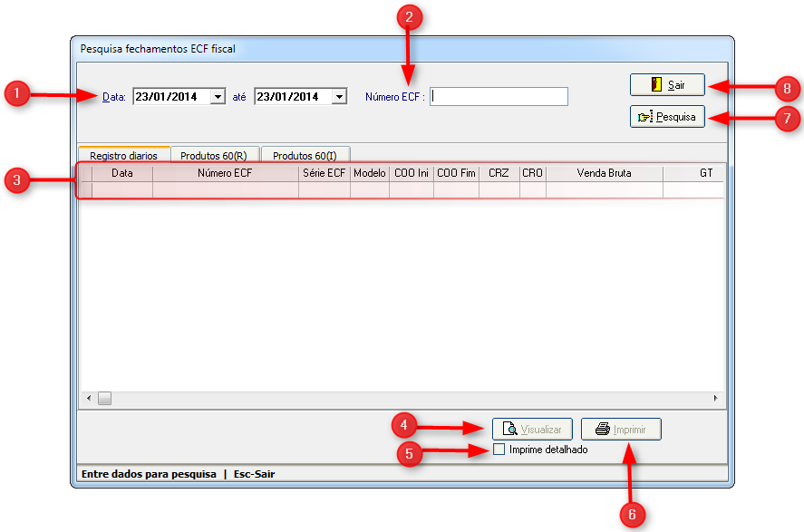Viewport: 804px width, 532px height.
Task: Click the horizontal scrollbar left arrow
Action: pos(89,398)
